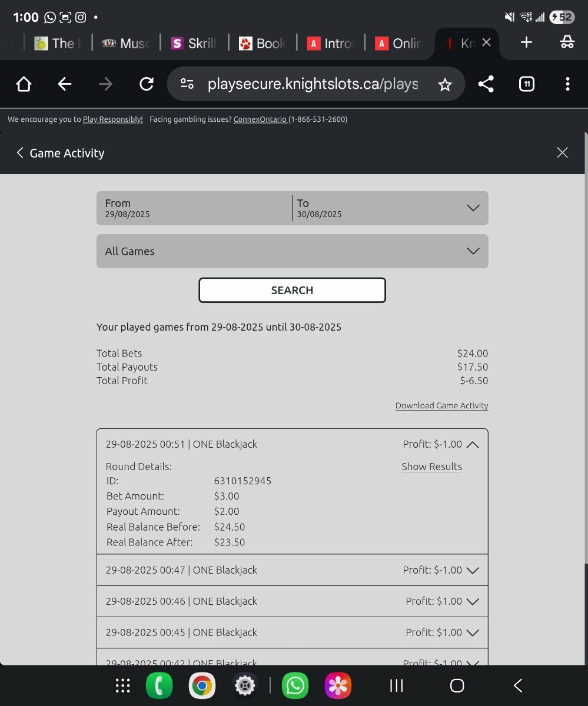Click the SEARCH button
Screen dimensions: 588x706
[293, 290]
